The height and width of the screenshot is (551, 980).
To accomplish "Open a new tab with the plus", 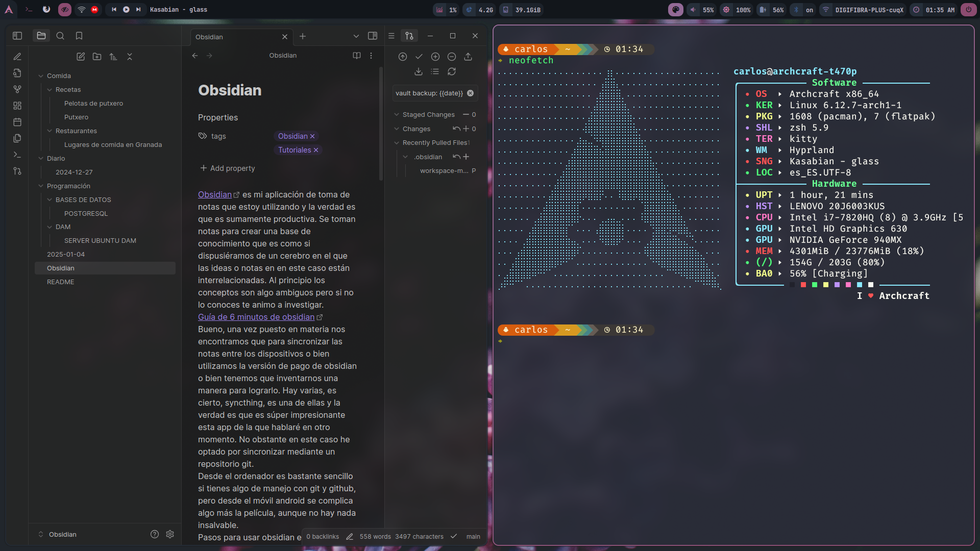I will coord(303,36).
